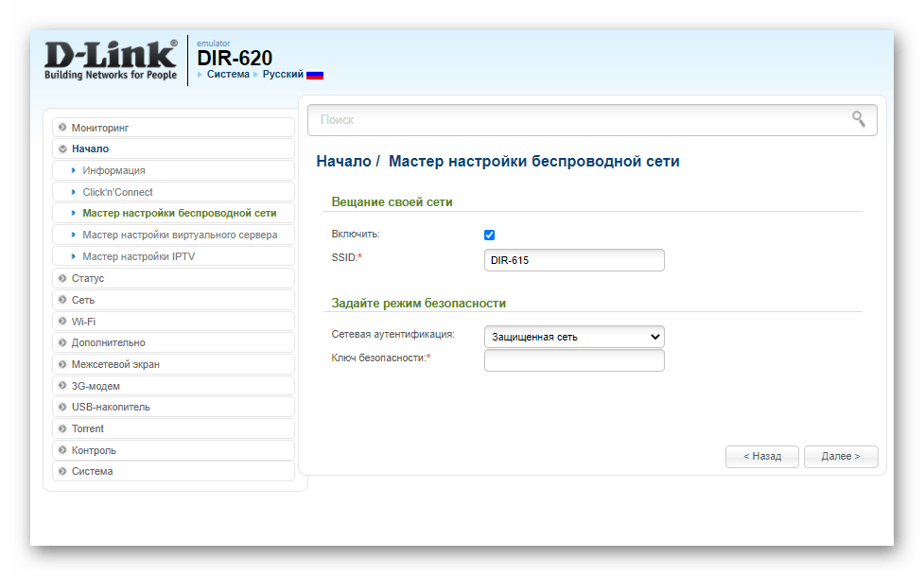Open Click'n'Connect menu item
924x576 pixels.
117,192
